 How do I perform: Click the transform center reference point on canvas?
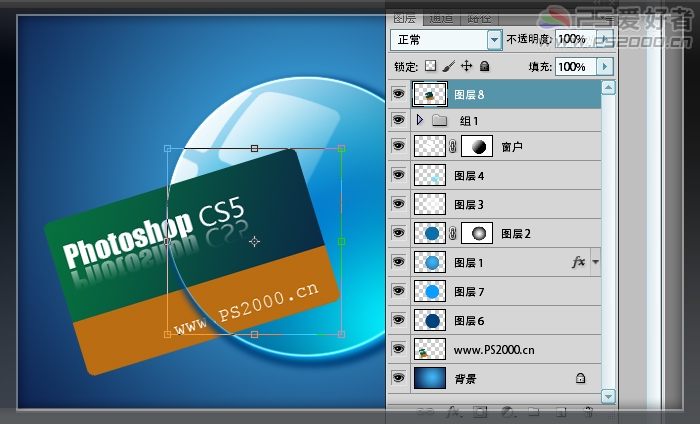[254, 241]
